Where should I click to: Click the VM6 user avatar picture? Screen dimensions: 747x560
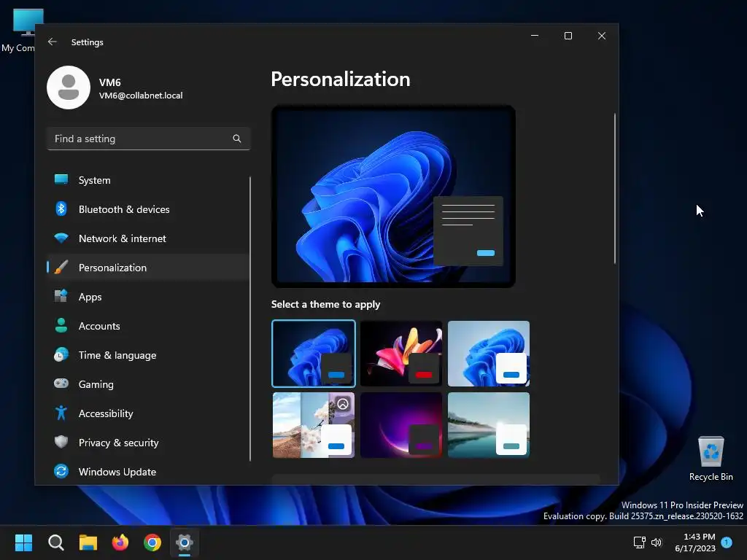(x=69, y=87)
